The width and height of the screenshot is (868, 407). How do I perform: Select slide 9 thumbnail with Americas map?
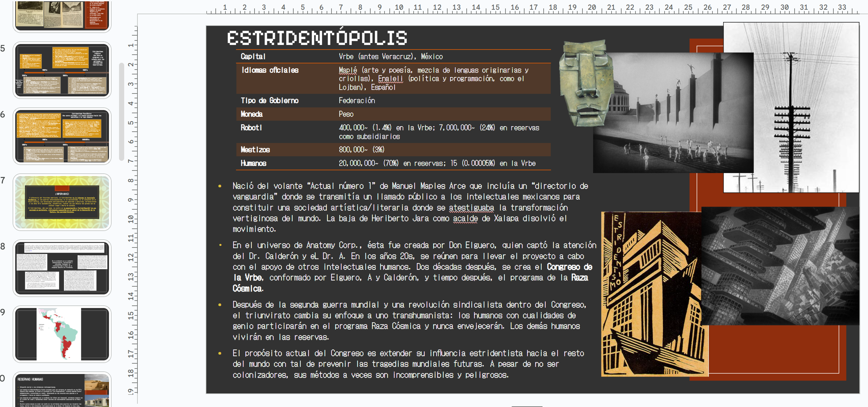point(62,334)
